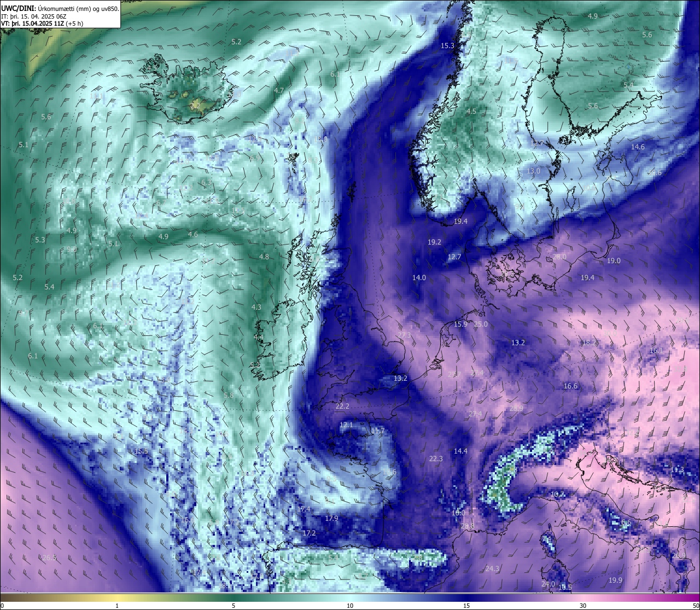Click the 15.5 value label
The height and width of the screenshot is (610, 700).
click(x=141, y=451)
